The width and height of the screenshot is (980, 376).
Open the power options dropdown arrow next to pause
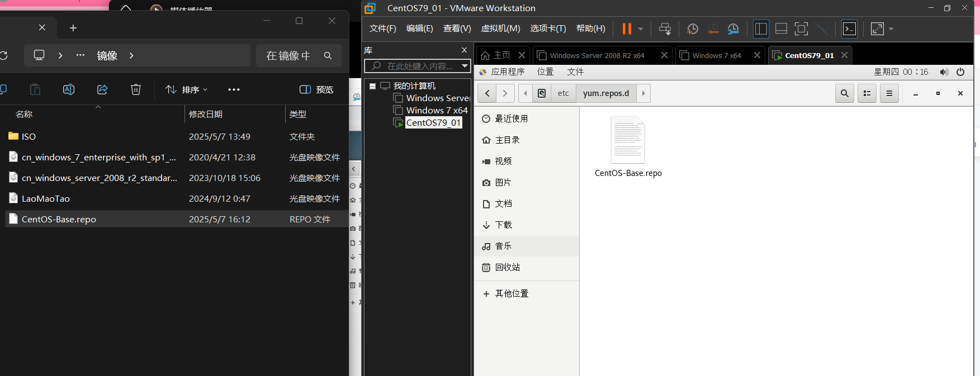tap(641, 28)
